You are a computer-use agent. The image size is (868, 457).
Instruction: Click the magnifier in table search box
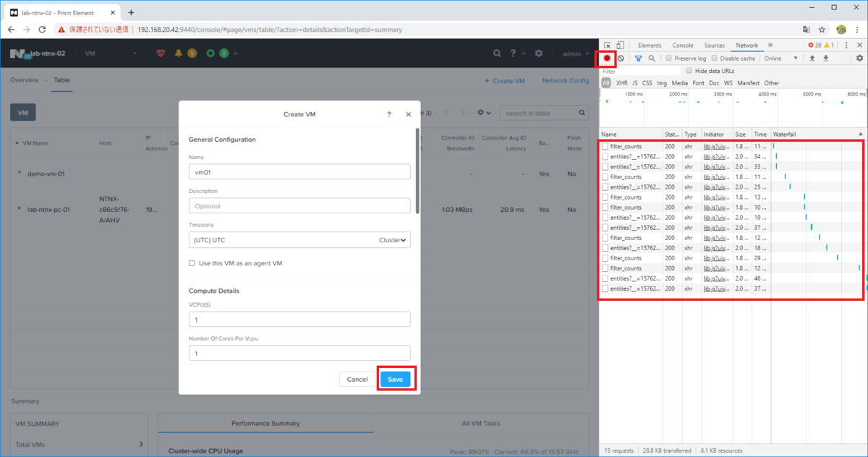(x=583, y=114)
